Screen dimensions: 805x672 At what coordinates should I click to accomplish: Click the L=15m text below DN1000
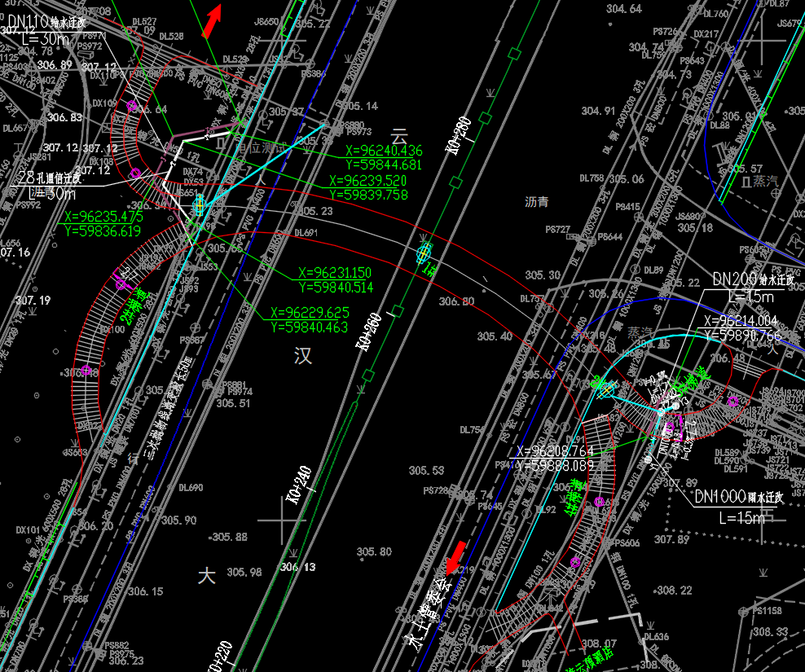tap(741, 518)
